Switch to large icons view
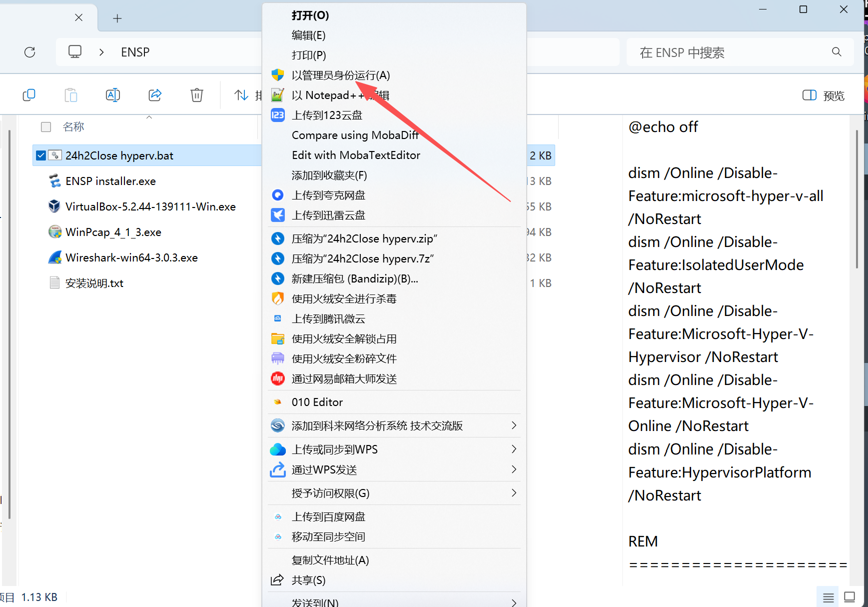 [850, 597]
